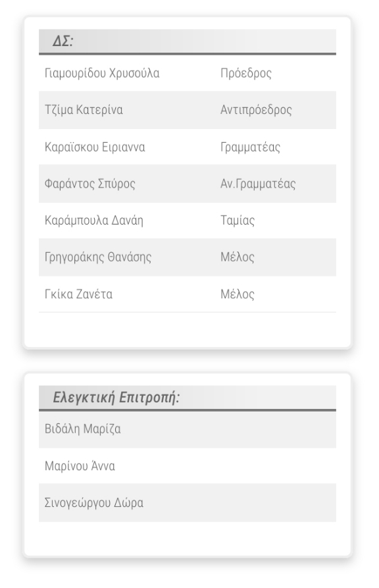Click Μέλος next to Γρηγοράκης Θανάσης
379x588 pixels.
[x=238, y=257]
